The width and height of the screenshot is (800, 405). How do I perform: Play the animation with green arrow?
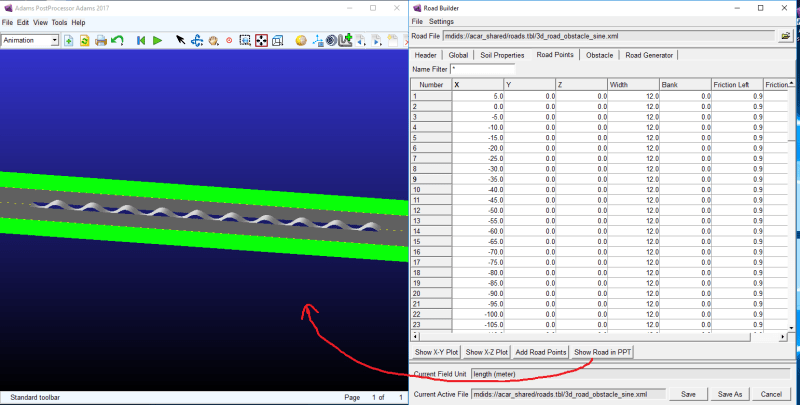pos(157,40)
